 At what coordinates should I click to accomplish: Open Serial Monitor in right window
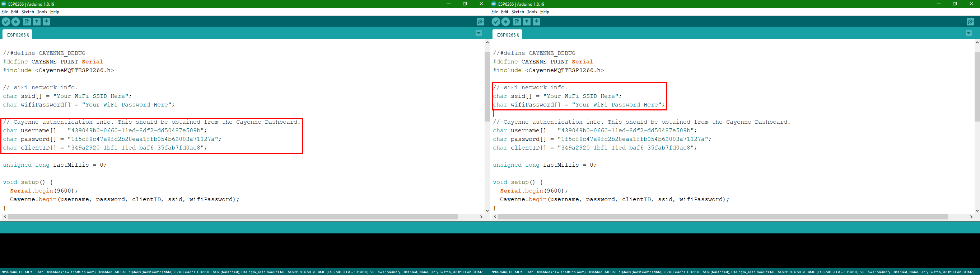pos(970,22)
